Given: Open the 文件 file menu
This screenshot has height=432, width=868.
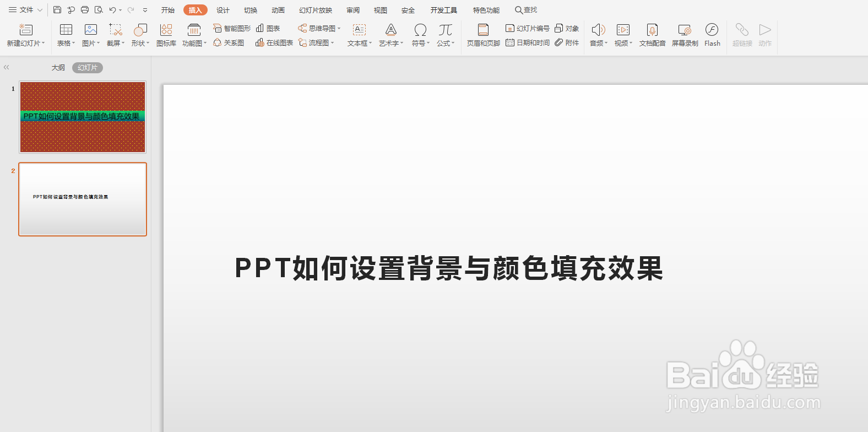Looking at the screenshot, I should [x=25, y=10].
